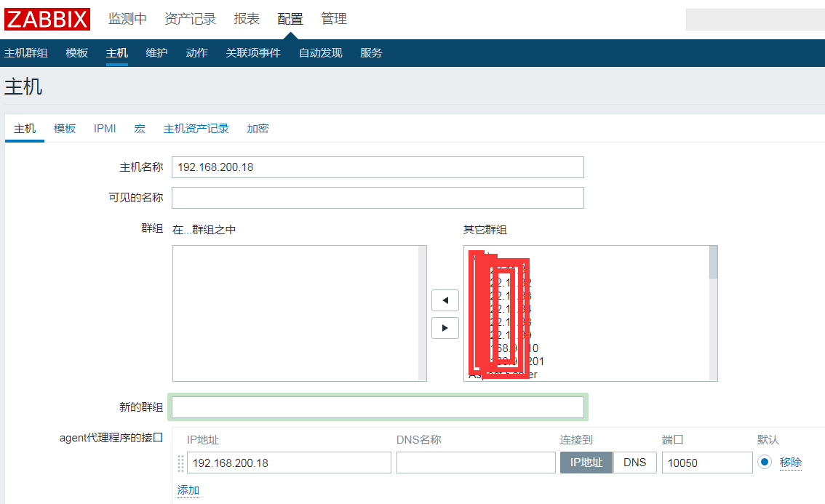
Task: Click the 主机名称 input field
Action: (x=378, y=167)
